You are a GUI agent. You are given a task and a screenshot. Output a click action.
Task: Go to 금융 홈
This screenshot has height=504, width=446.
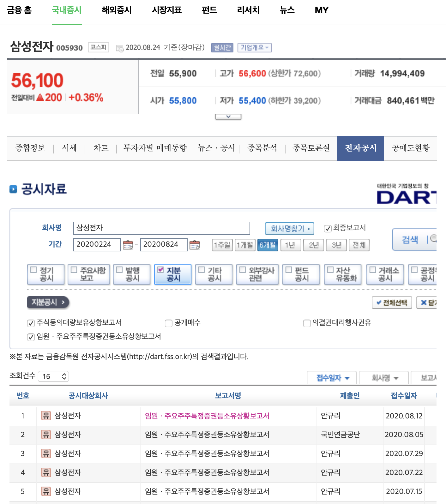tap(19, 10)
